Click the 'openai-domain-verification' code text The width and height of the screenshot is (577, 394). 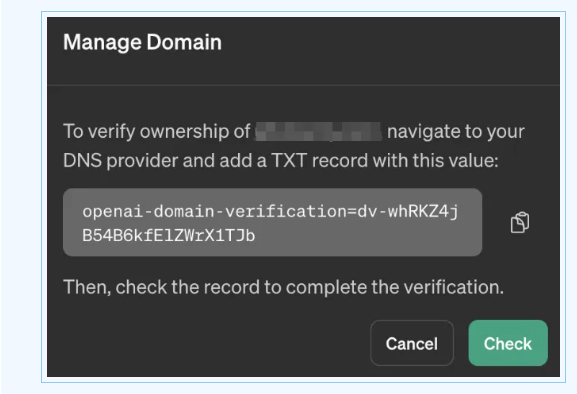point(214,212)
